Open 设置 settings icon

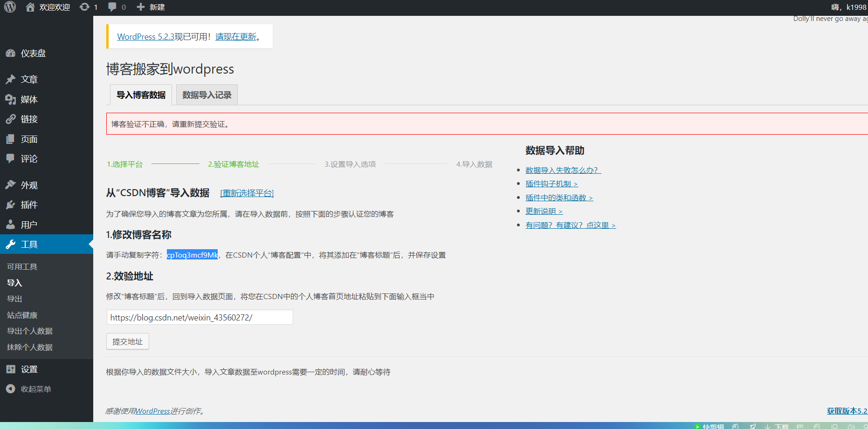(x=10, y=369)
